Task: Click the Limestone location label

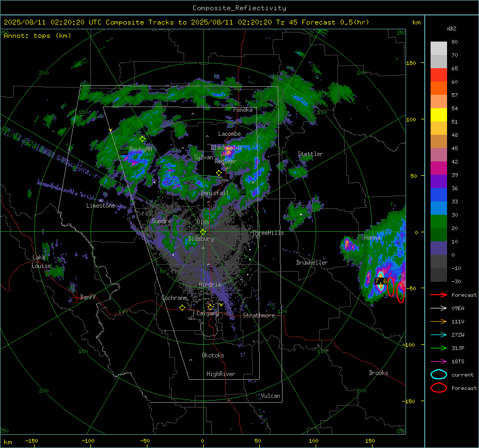Action: click(101, 206)
